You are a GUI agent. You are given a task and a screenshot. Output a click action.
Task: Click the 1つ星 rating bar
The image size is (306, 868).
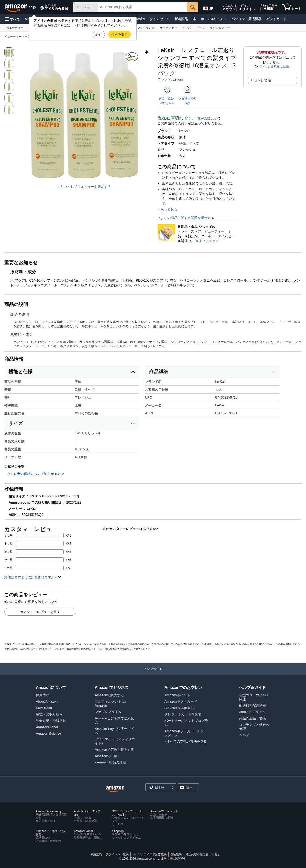pos(40,568)
